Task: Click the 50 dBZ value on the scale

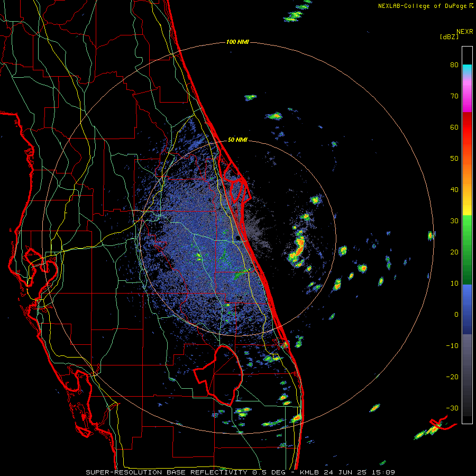Action: point(454,159)
